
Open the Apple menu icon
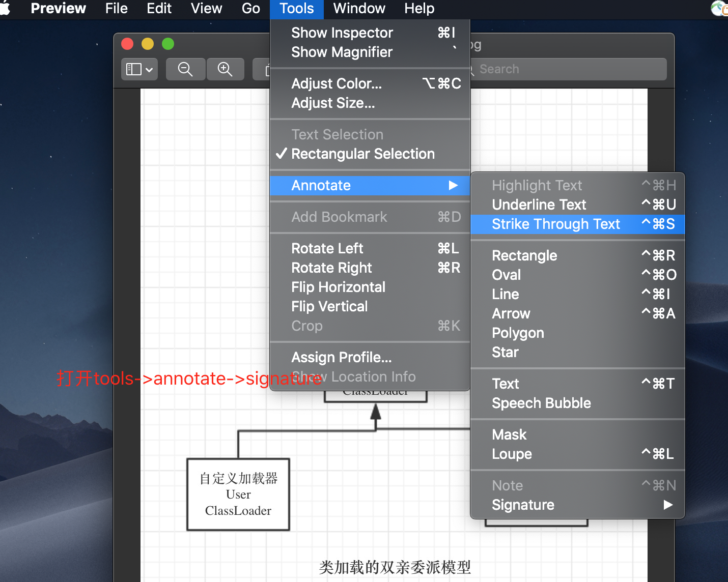coord(5,8)
